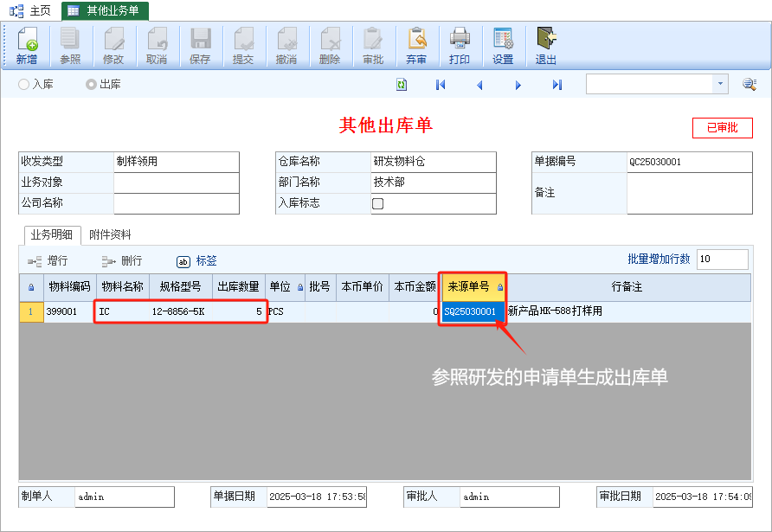Select the 出库 radio button

(x=91, y=85)
